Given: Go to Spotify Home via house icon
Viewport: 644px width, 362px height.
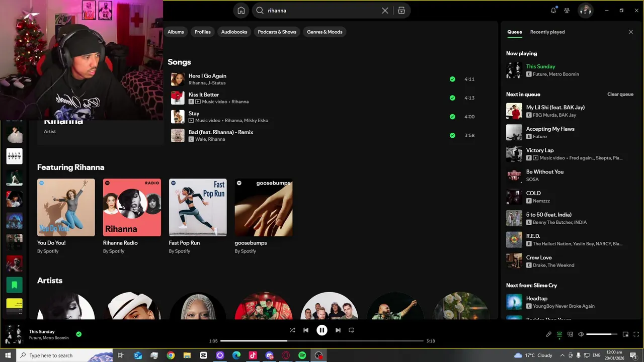Looking at the screenshot, I should click(241, 11).
